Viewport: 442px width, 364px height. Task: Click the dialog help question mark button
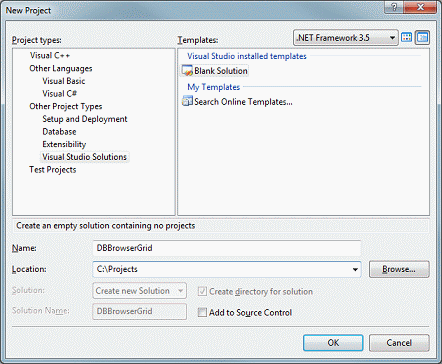pyautogui.click(x=394, y=7)
